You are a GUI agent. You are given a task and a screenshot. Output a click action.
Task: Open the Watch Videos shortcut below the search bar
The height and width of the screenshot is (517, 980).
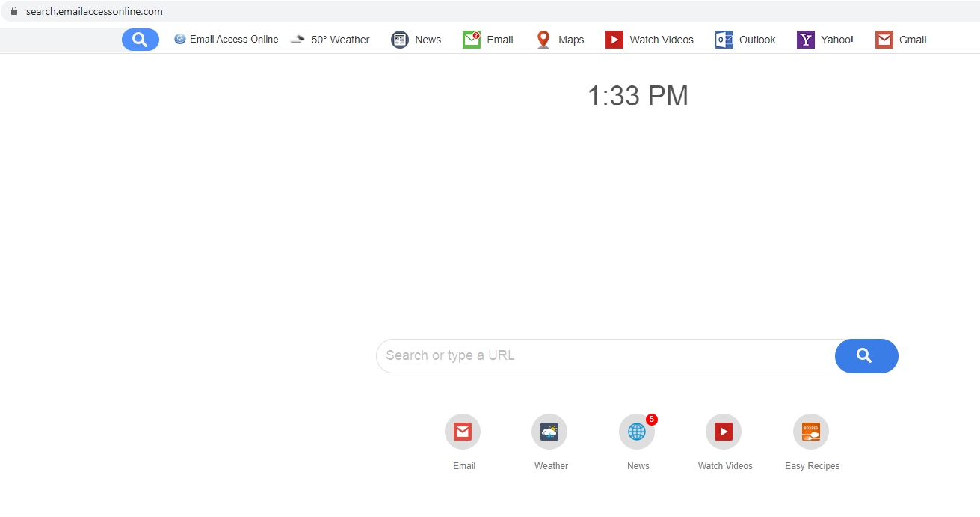tap(724, 432)
